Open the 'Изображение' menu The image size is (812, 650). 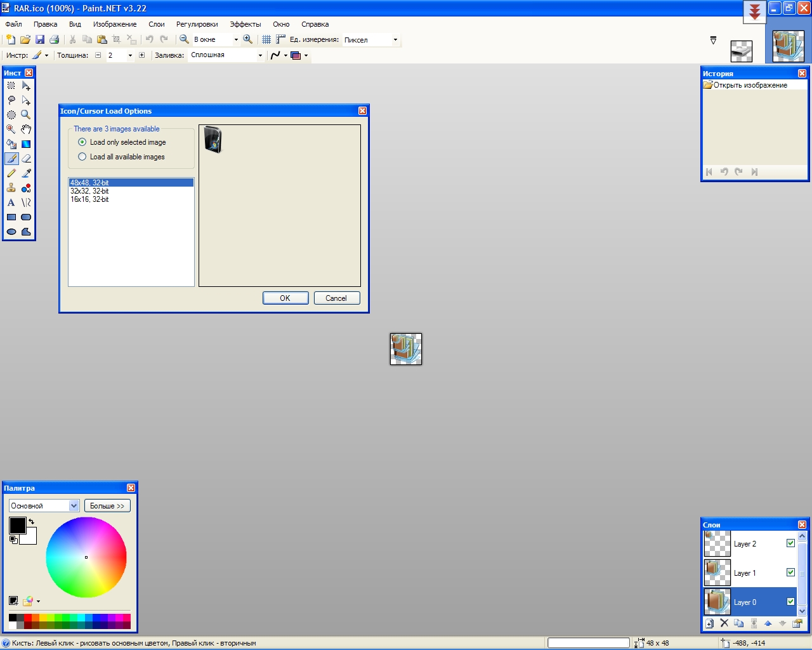coord(115,24)
